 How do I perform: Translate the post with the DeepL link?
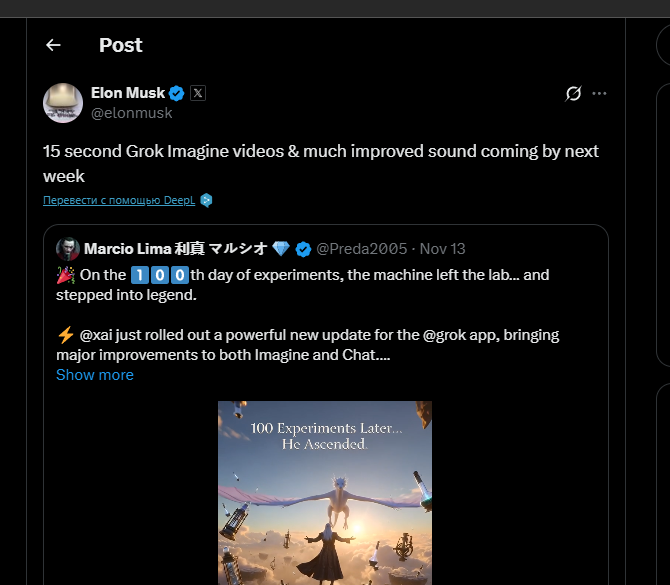click(119, 200)
